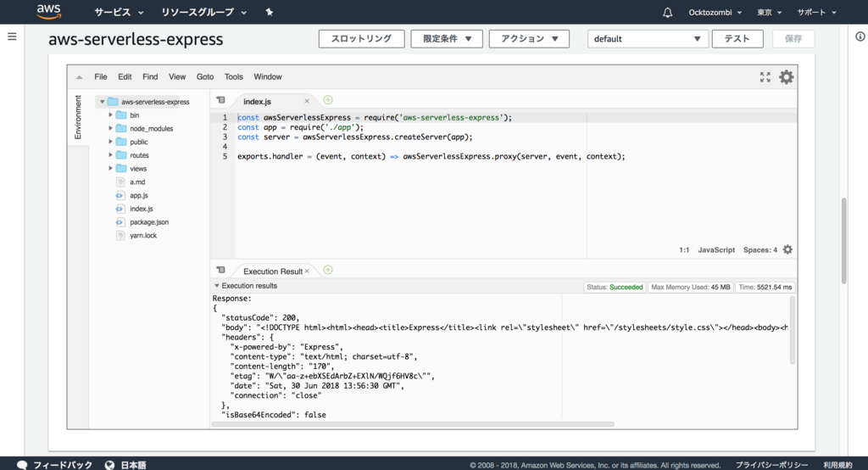Image resolution: width=868 pixels, height=470 pixels.
Task: Click the feedback speech bubble icon
Action: click(x=22, y=464)
